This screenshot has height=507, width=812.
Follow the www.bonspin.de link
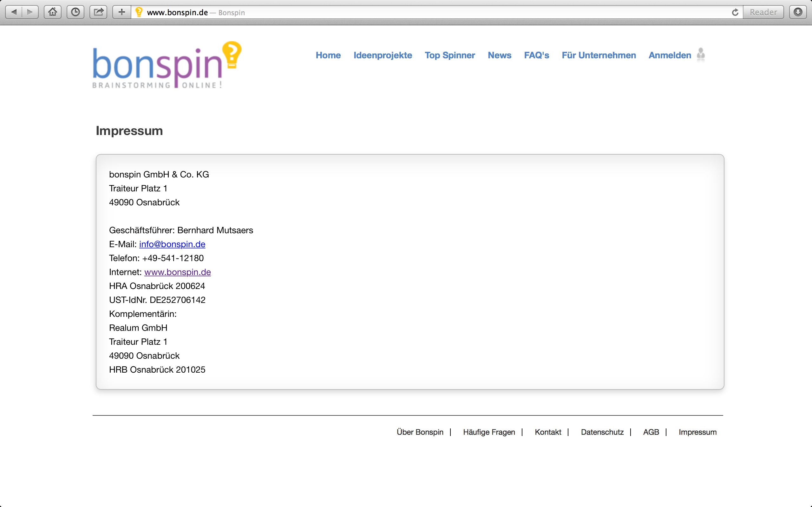click(x=178, y=272)
